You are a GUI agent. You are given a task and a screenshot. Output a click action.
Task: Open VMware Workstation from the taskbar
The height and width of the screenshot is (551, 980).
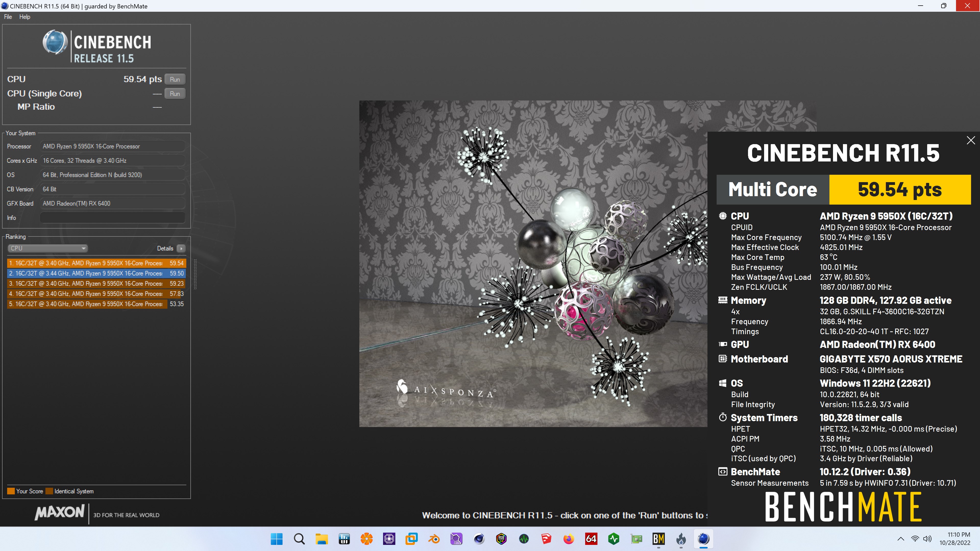coord(411,539)
